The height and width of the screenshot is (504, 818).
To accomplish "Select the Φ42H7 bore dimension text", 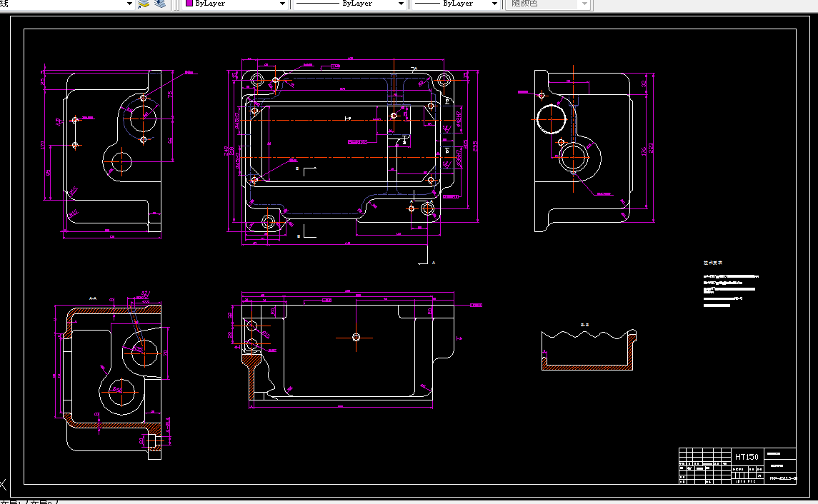I will pos(459,119).
